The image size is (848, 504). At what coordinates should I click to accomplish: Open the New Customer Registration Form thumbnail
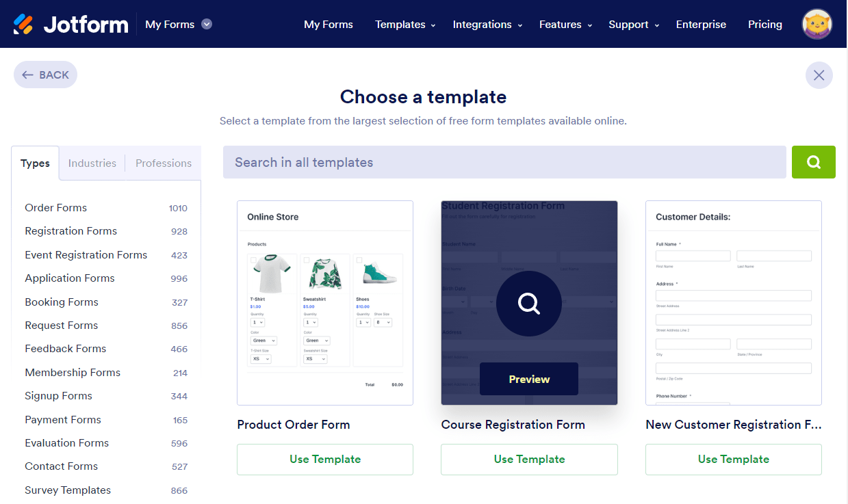(734, 303)
